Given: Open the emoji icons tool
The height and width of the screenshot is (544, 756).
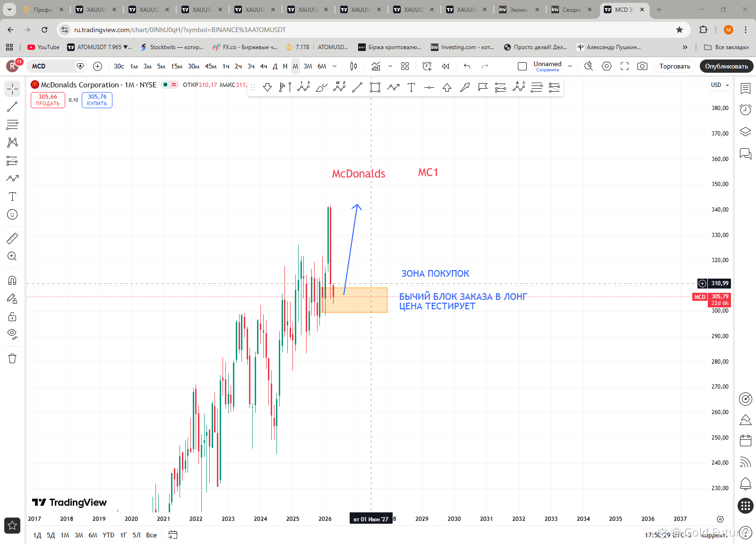Looking at the screenshot, I should (x=12, y=214).
